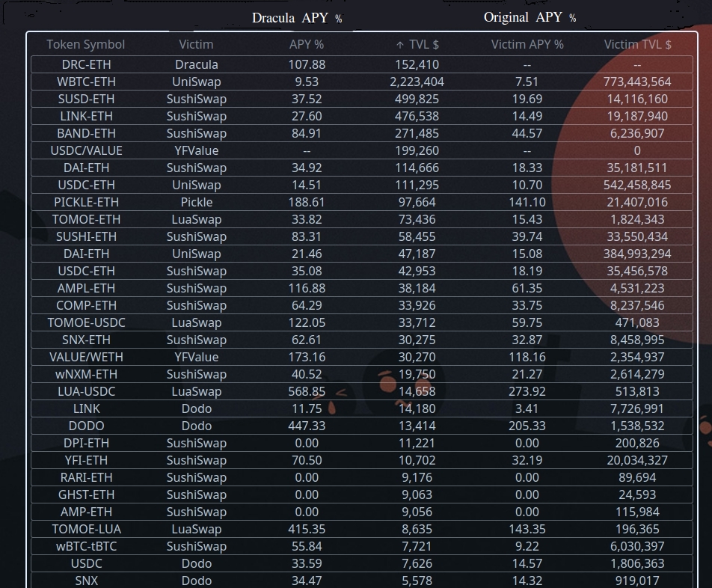Click Victim TVL value 384,993,294

click(x=637, y=254)
